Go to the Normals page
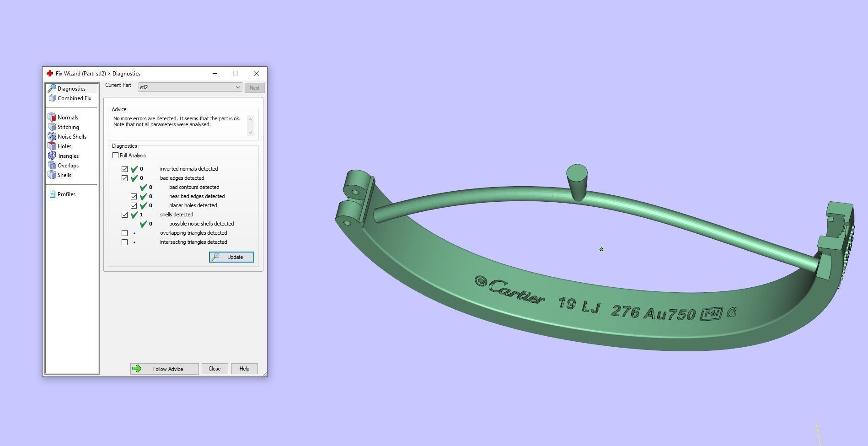 pyautogui.click(x=68, y=118)
